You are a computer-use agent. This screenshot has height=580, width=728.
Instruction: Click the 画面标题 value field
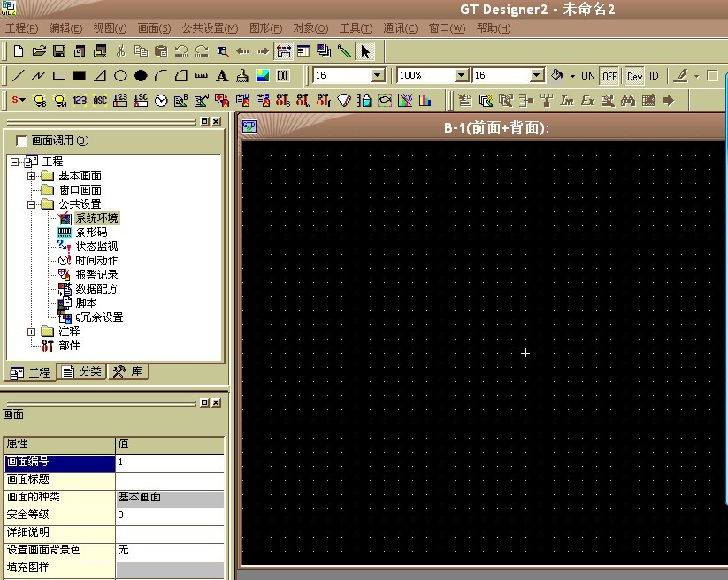(169, 479)
